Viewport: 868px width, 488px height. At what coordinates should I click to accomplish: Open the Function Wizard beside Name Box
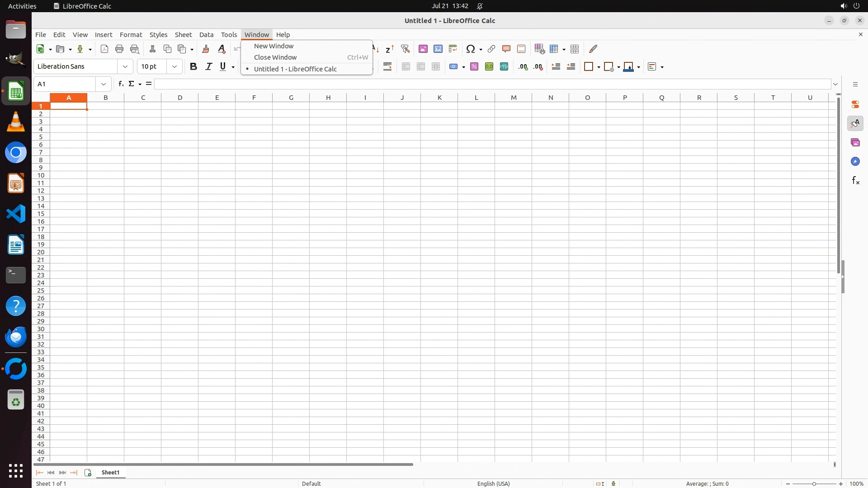tap(121, 84)
